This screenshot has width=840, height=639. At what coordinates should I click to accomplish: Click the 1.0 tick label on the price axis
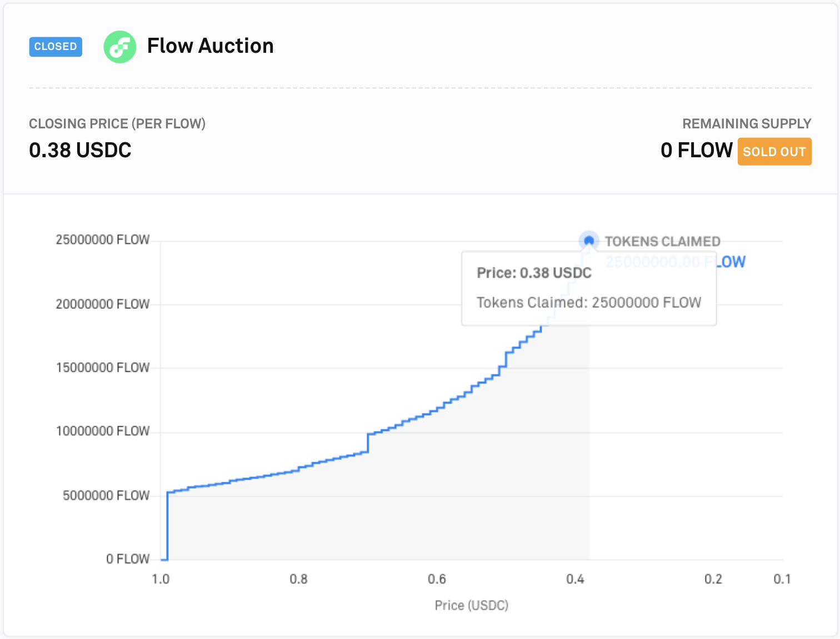(x=161, y=579)
